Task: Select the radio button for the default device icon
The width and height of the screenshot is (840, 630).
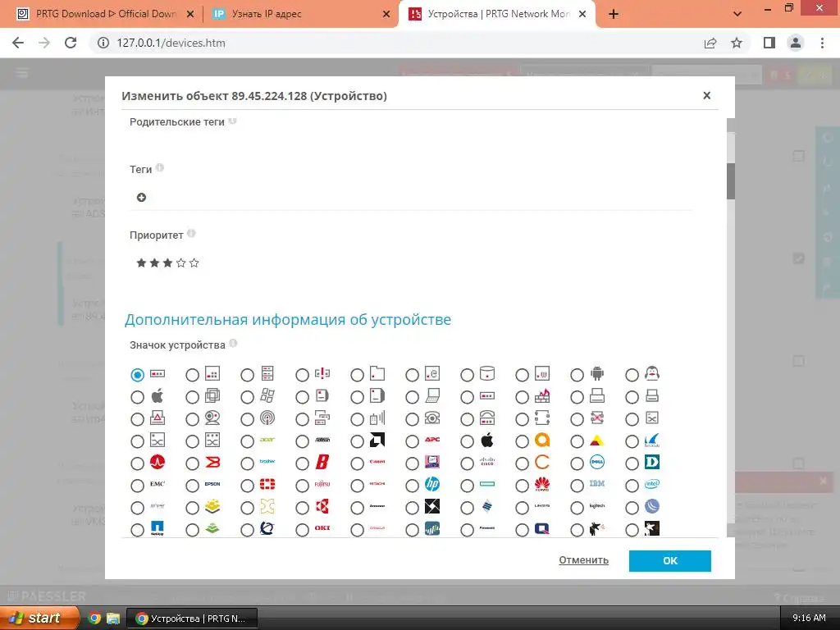Action: tap(138, 375)
